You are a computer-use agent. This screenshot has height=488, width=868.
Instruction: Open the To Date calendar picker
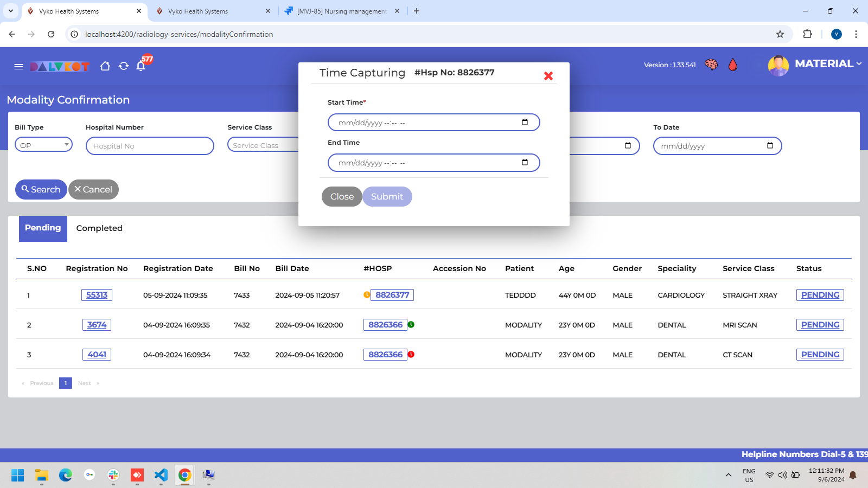pyautogui.click(x=770, y=146)
